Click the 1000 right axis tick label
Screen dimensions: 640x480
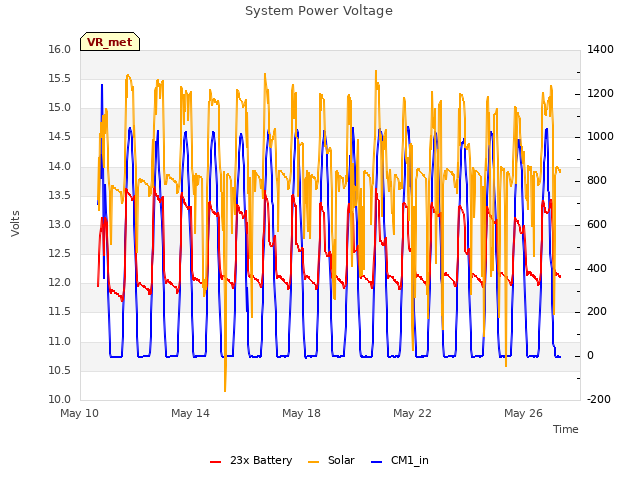click(600, 137)
